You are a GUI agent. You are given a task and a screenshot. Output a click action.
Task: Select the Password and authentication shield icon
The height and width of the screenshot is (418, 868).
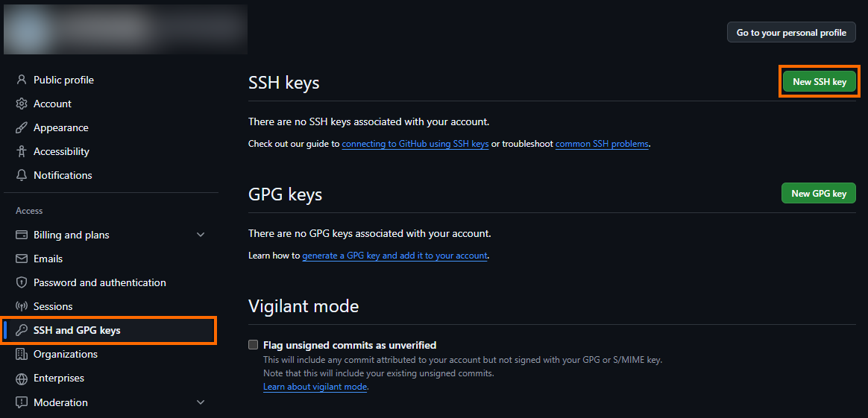[22, 282]
